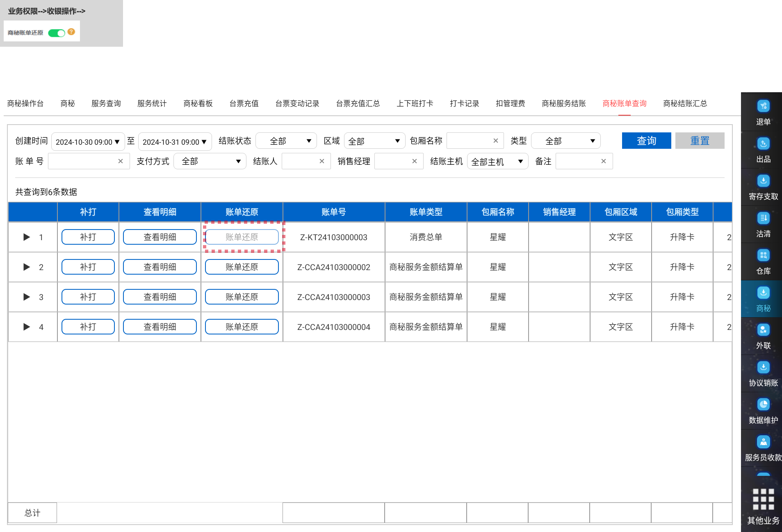Screen dimensions: 782x532
Task: Switch to the 台票充值 tab
Action: click(x=244, y=103)
